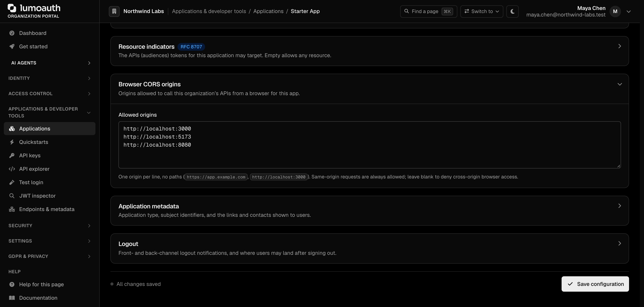This screenshot has height=307, width=644.
Task: Click the Endpoints & metadata network icon
Action: (x=12, y=209)
